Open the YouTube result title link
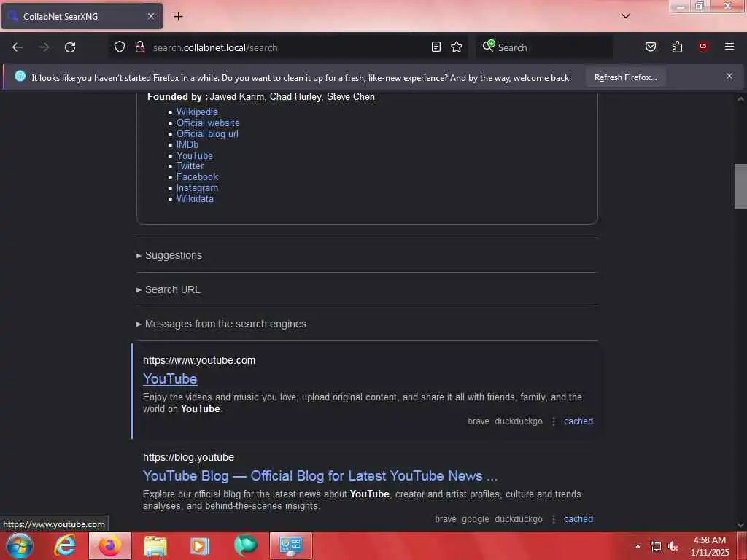This screenshot has height=560, width=747. 170,379
